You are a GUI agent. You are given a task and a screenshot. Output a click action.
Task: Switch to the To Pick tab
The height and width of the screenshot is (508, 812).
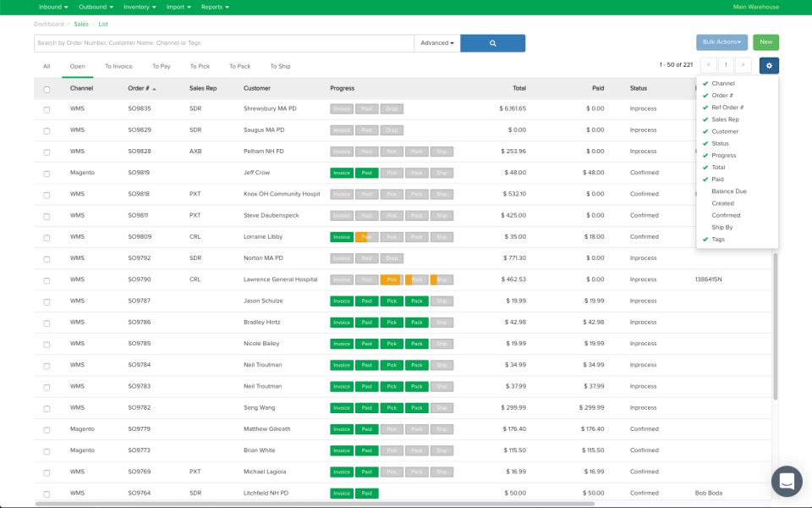click(200, 65)
